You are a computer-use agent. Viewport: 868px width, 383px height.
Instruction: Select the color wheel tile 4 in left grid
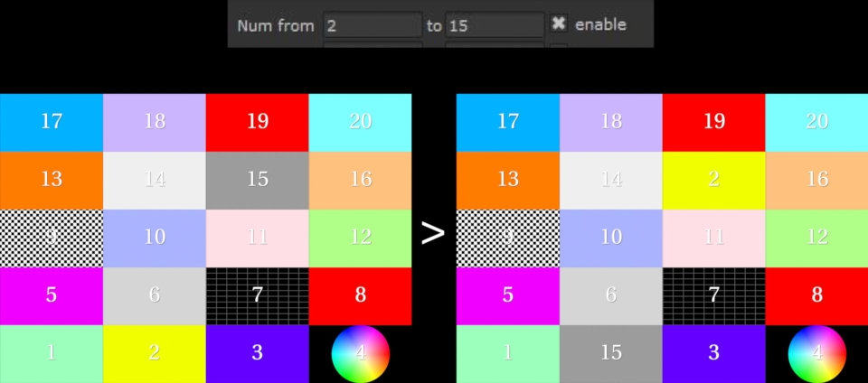(x=360, y=353)
